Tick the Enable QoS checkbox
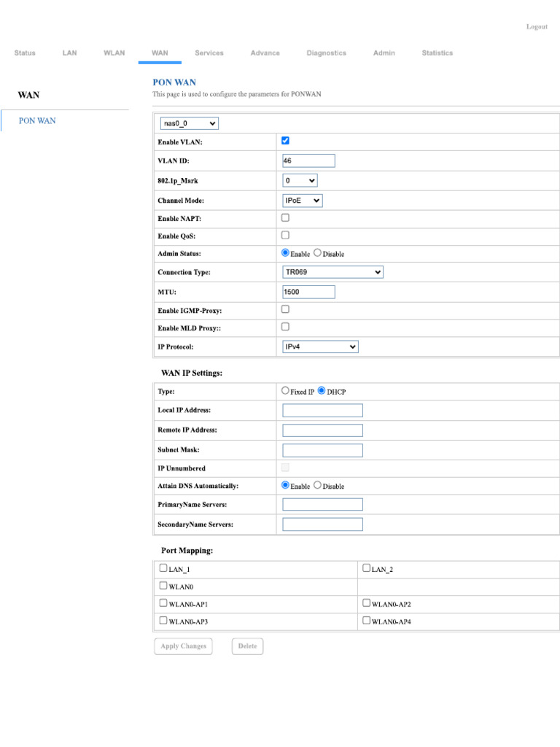Viewport: 560px width, 747px height. pos(285,235)
